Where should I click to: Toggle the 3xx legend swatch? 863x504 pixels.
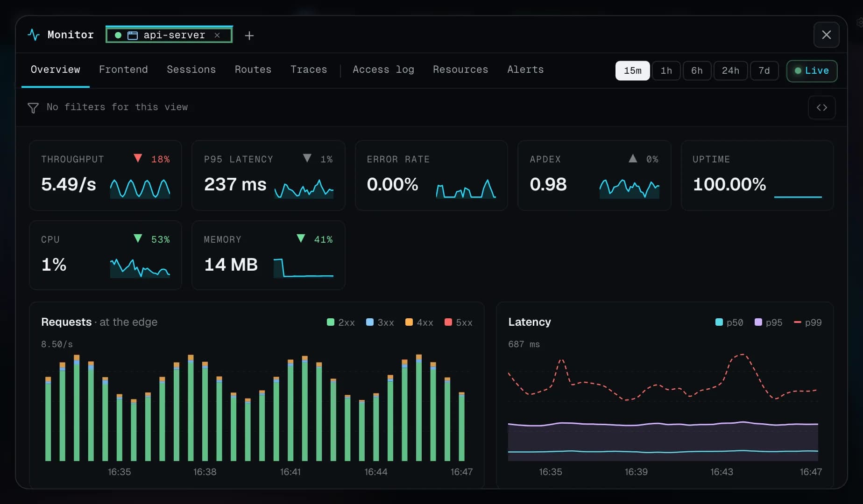pyautogui.click(x=370, y=322)
